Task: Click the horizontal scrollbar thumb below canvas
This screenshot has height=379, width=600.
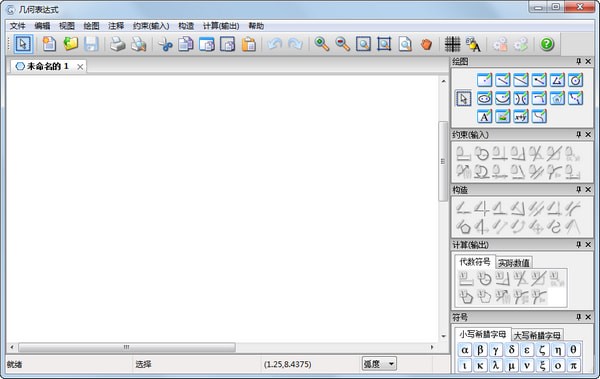Action: pyautogui.click(x=127, y=347)
